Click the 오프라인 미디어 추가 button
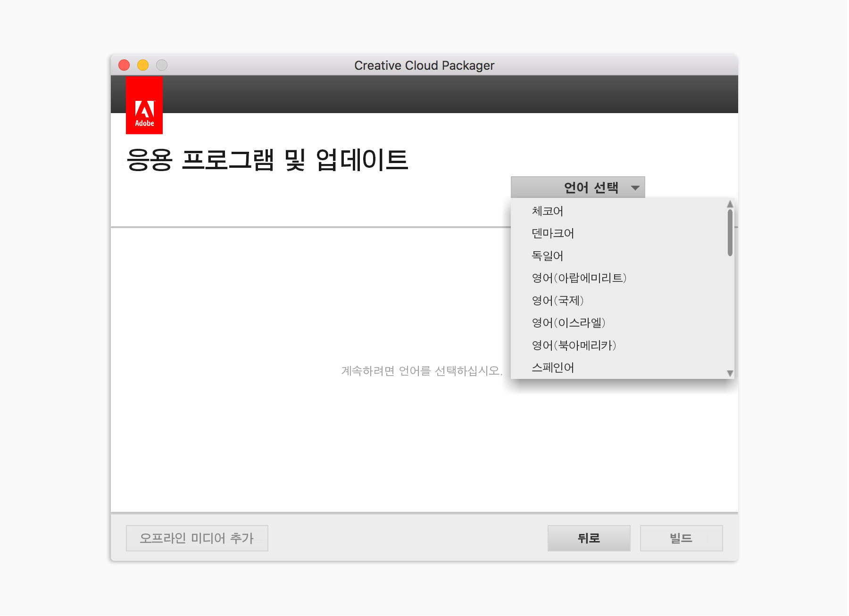The width and height of the screenshot is (849, 616). pos(197,538)
